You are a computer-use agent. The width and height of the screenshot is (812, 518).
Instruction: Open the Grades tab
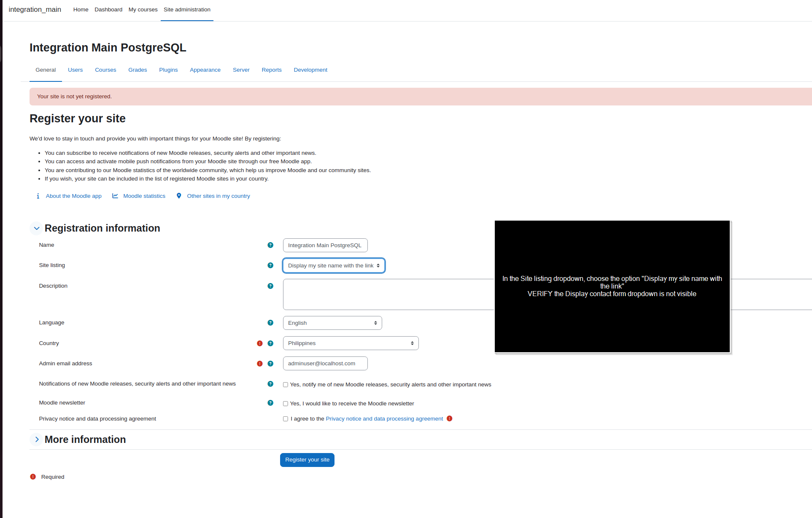point(138,70)
